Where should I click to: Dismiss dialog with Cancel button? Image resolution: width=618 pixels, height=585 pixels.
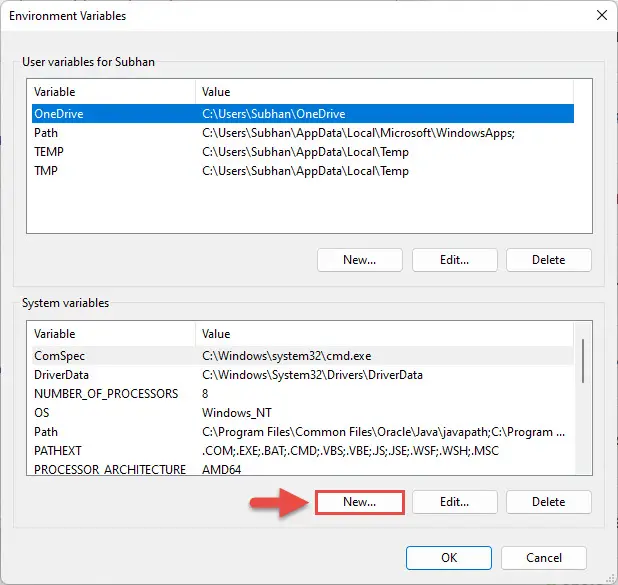click(544, 558)
